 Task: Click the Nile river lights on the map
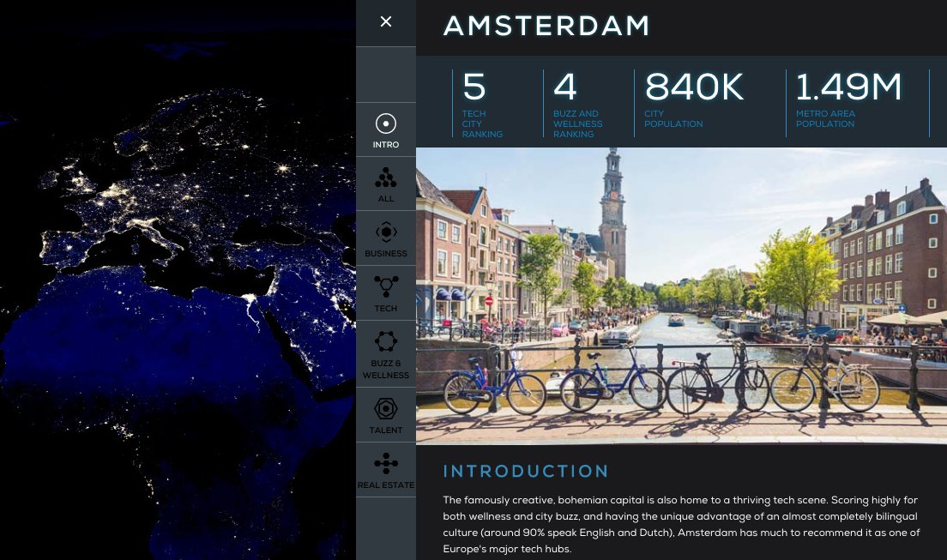pyautogui.click(x=248, y=309)
